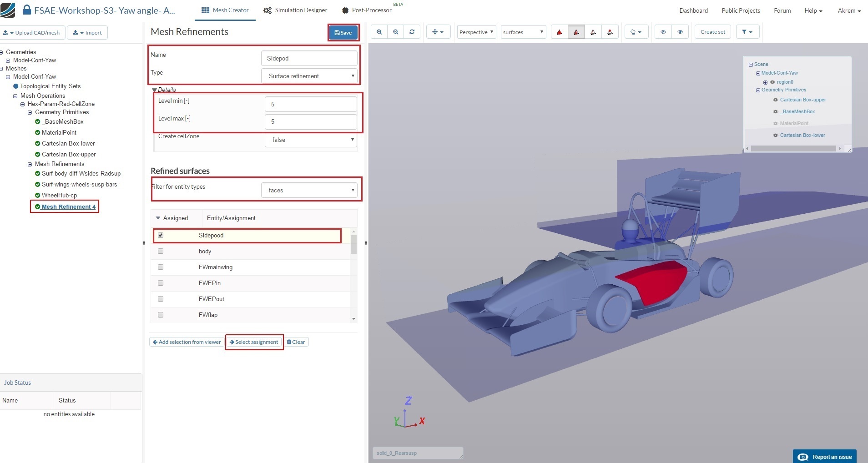Switch to the Simulation Designer tab
This screenshot has height=463, width=868.
[295, 10]
